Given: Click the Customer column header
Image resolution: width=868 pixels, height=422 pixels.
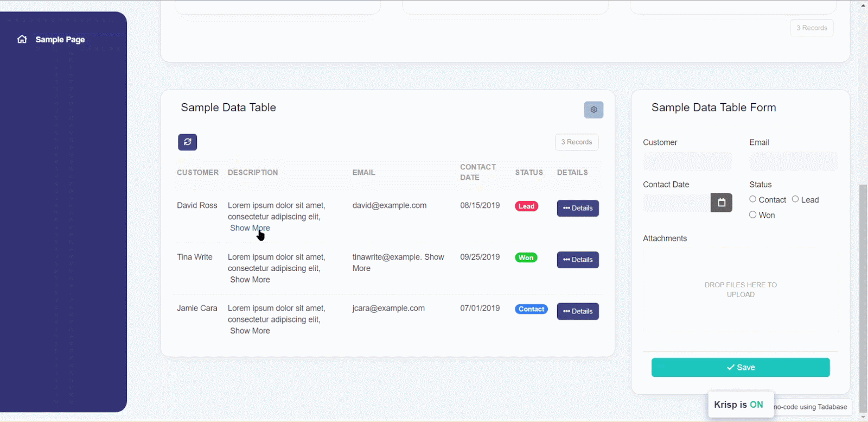Looking at the screenshot, I should [x=197, y=173].
